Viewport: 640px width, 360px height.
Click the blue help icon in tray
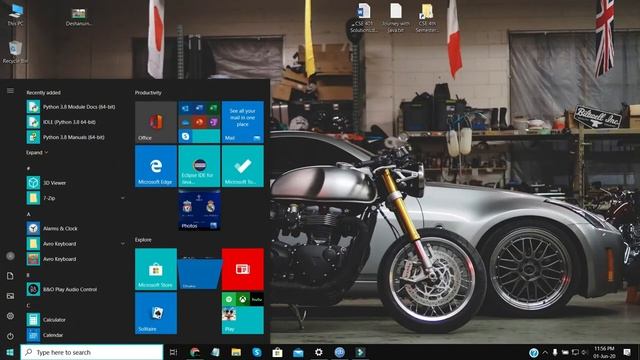[x=533, y=352]
